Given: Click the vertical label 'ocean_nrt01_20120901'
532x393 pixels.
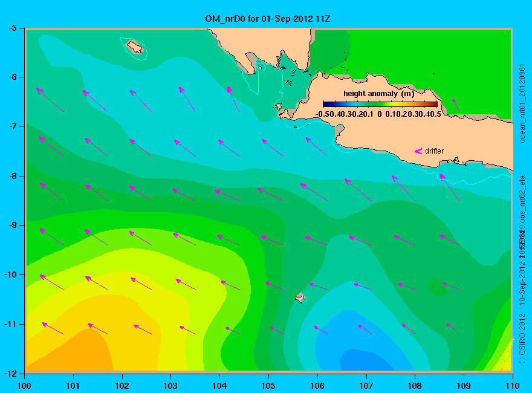Looking at the screenshot, I should tap(522, 103).
